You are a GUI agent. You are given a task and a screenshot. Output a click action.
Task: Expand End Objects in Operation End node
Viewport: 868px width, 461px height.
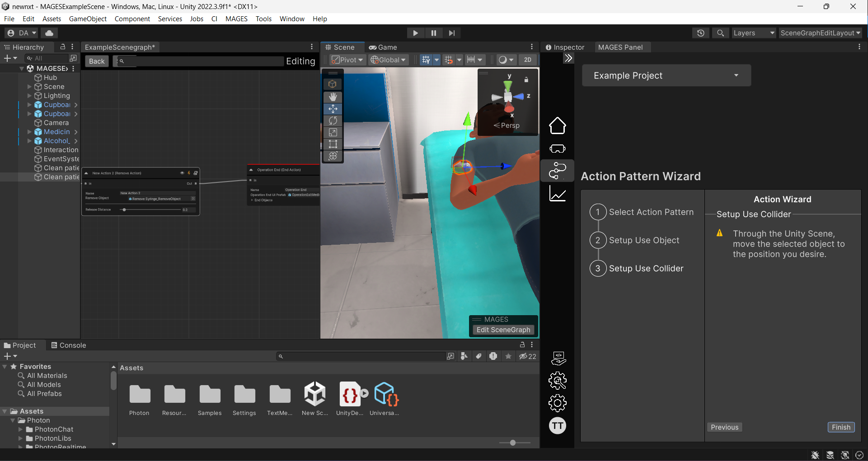tap(252, 200)
